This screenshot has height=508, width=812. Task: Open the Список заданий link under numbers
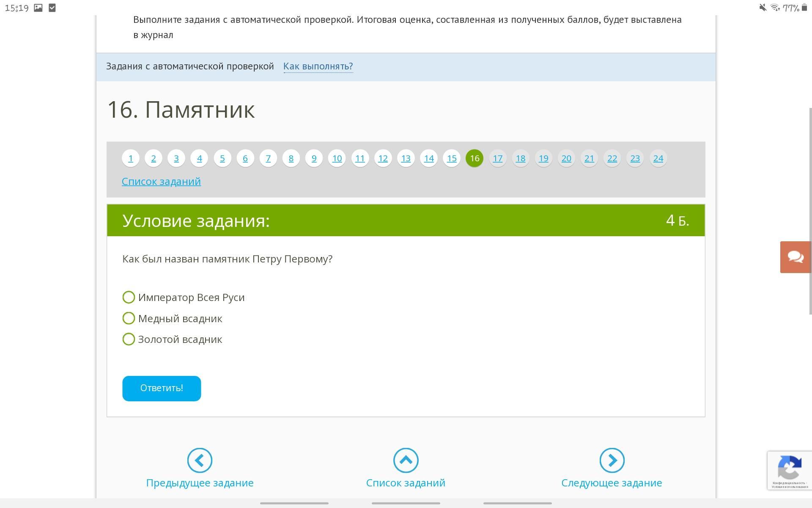tap(161, 181)
